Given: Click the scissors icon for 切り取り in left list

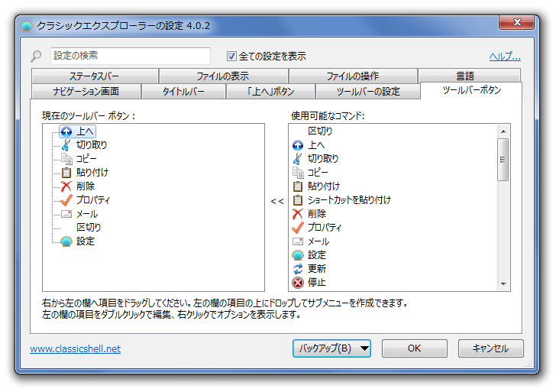Looking at the screenshot, I should [66, 145].
